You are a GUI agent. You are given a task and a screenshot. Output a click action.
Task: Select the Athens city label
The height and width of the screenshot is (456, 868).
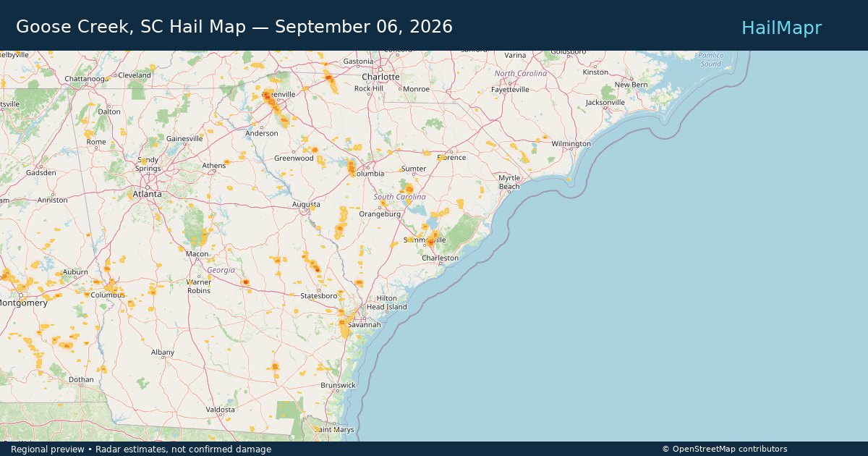point(213,165)
